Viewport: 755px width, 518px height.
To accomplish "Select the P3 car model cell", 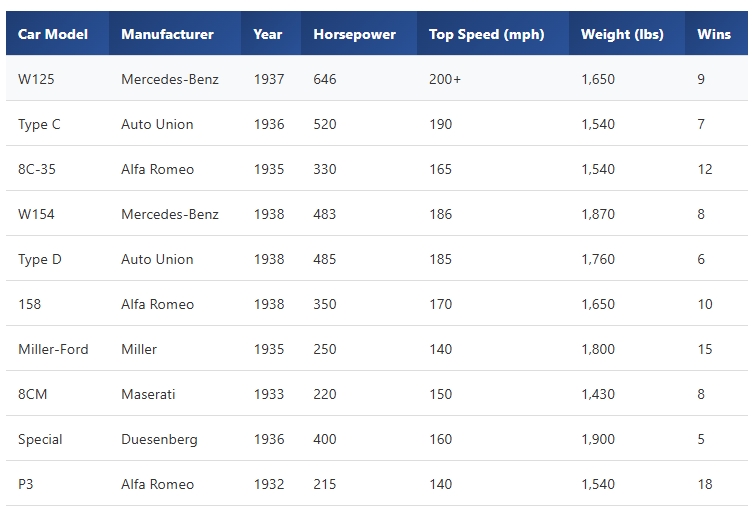I will [x=57, y=484].
